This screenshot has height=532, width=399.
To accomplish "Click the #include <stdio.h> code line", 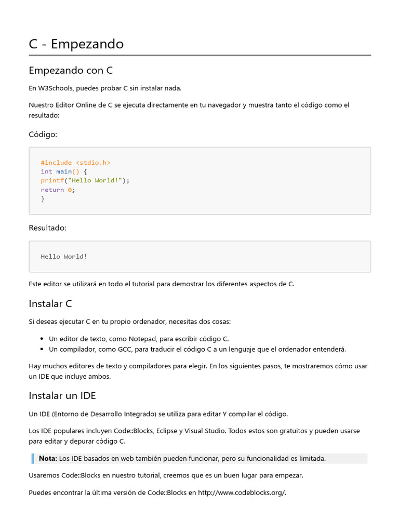I will coord(76,163).
